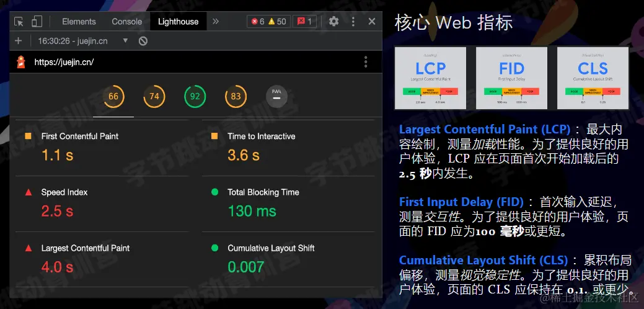Click the green dot beside Total Blocking Time
The height and width of the screenshot is (309, 644).
pos(214,192)
